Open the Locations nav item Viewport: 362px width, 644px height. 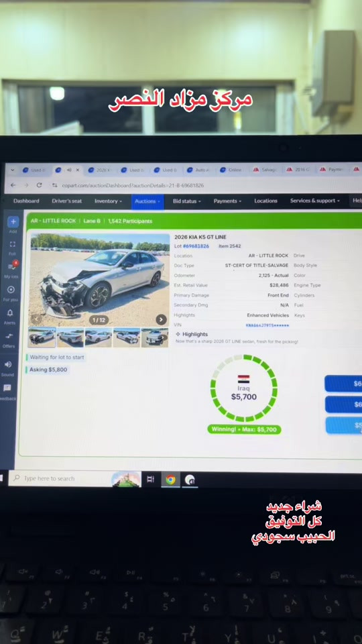pos(265,201)
